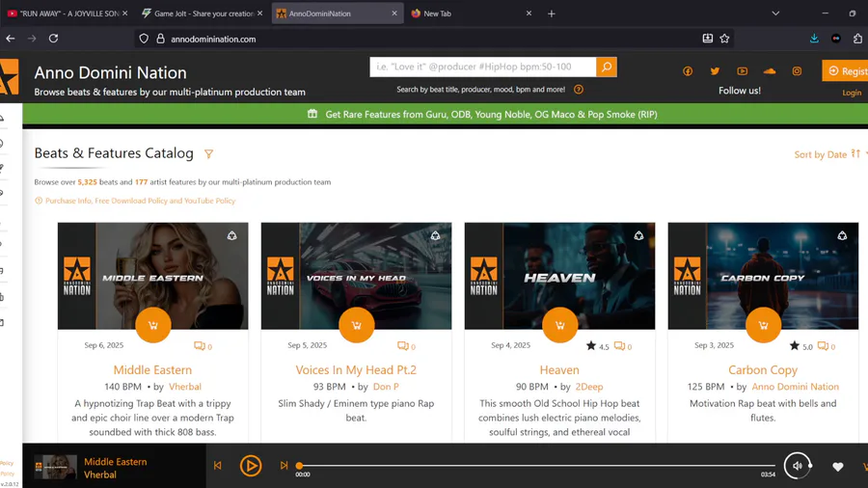The image size is (868, 488).
Task: Adjust the circular volume knob
Action: [x=798, y=466]
